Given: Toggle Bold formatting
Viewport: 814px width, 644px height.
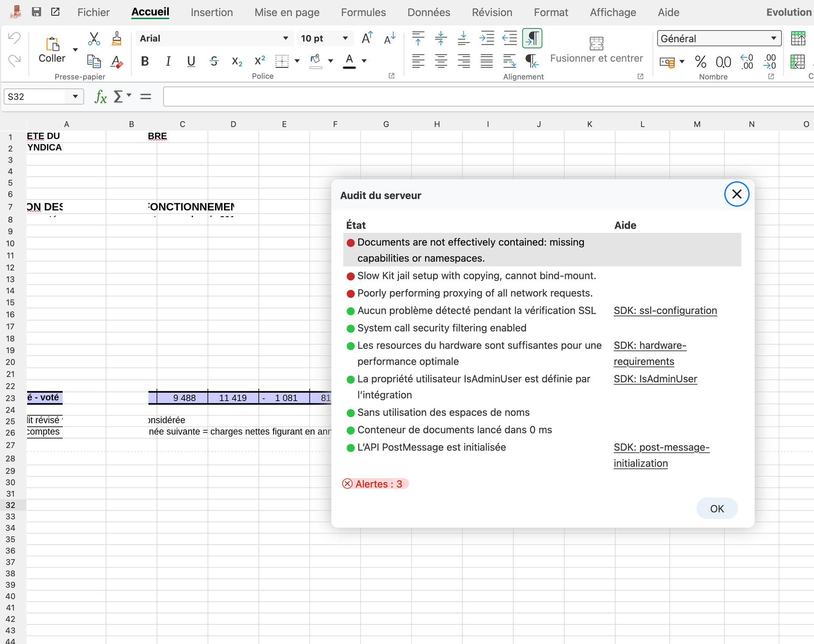Looking at the screenshot, I should [145, 61].
